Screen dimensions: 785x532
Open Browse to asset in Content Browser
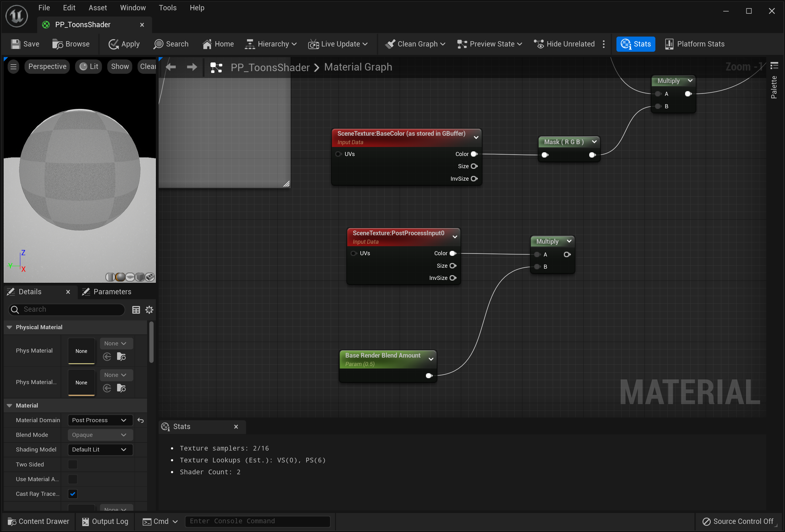[x=71, y=44]
